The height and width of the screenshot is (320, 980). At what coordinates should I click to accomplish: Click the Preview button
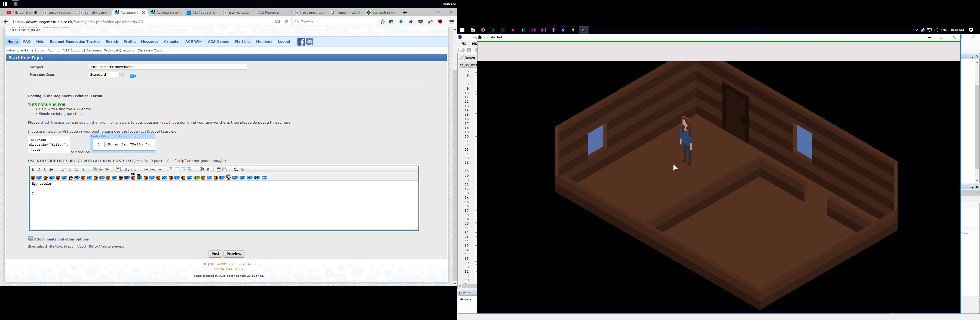[x=234, y=254]
